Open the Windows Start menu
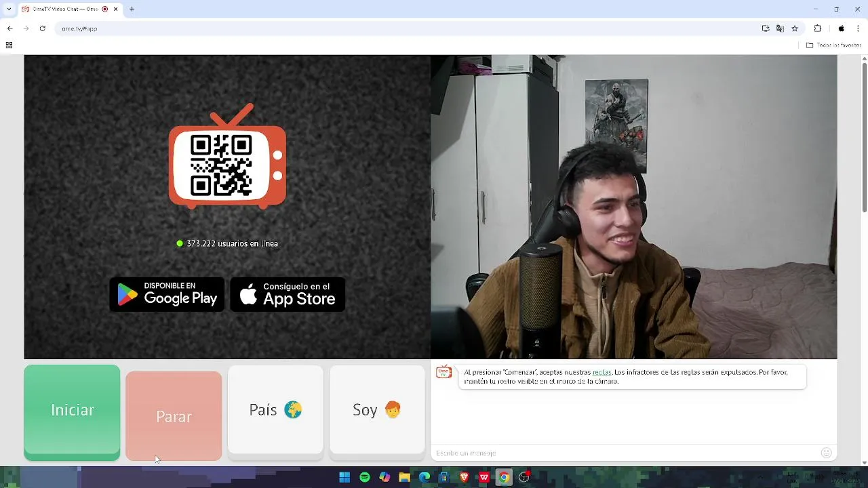Screen dimensions: 868x488 [x=344, y=477]
